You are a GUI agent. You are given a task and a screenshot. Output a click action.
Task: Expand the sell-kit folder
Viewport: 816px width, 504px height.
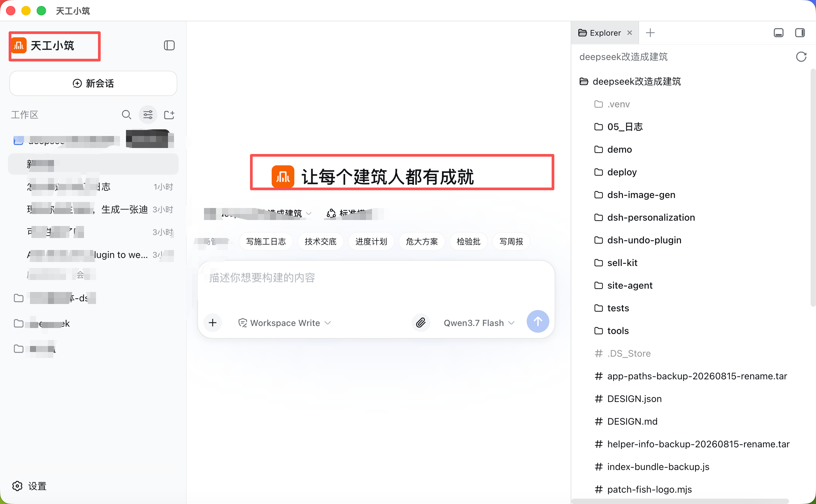(616, 263)
